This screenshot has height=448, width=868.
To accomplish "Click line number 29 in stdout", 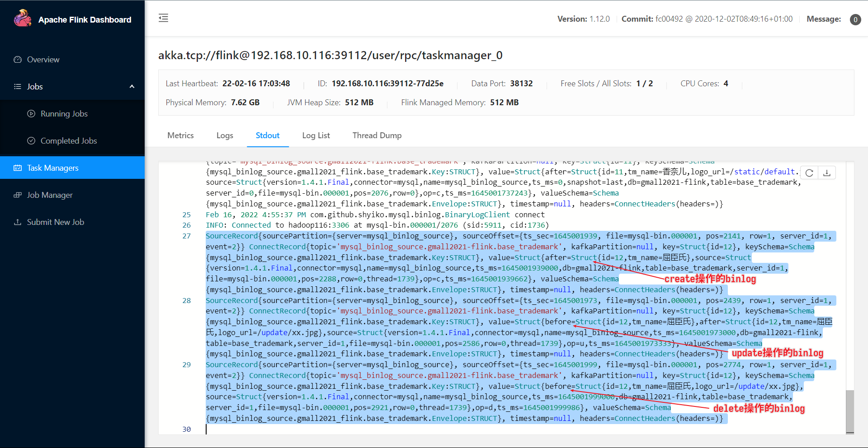I will click(x=186, y=364).
